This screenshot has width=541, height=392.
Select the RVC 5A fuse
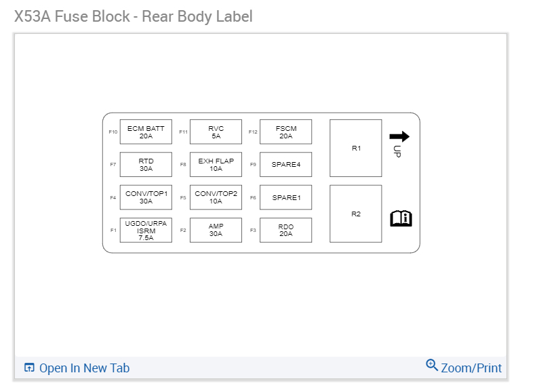pos(216,132)
